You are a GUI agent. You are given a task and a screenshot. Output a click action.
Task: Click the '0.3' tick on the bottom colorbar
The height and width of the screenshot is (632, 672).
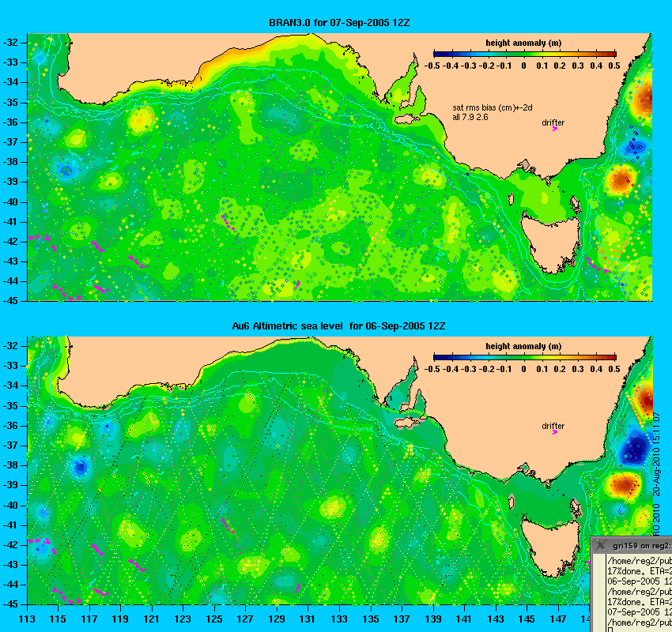point(578,369)
